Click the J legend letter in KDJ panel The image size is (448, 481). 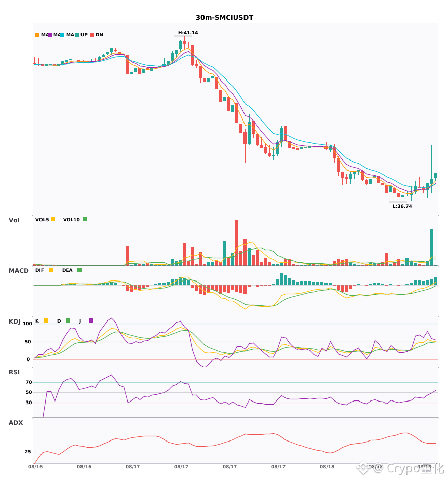[x=80, y=321]
